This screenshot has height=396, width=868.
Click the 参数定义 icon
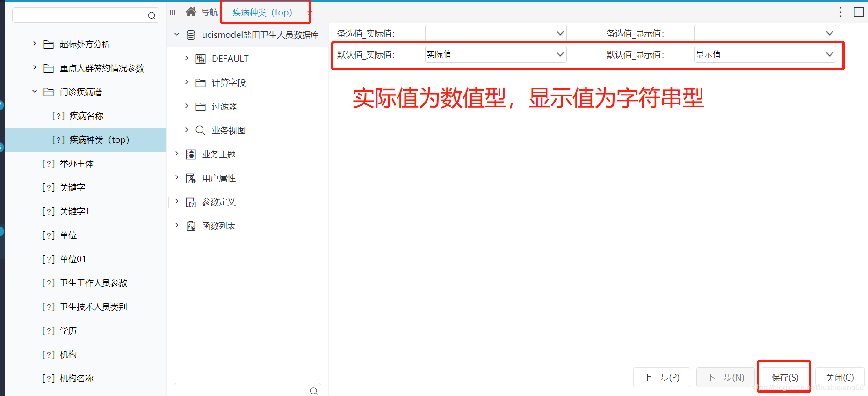191,202
